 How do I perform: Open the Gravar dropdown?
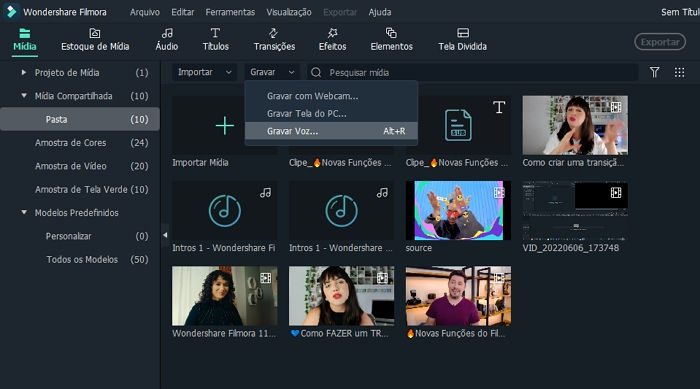[x=272, y=72]
